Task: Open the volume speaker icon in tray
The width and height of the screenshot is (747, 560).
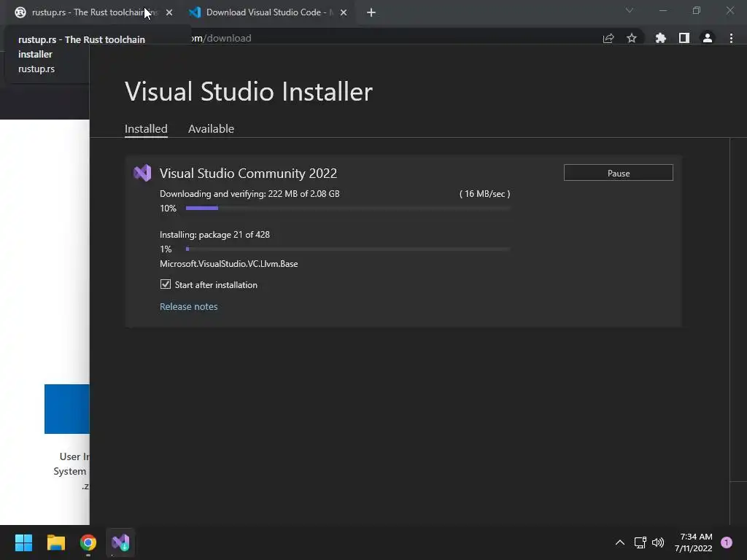Action: point(658,542)
